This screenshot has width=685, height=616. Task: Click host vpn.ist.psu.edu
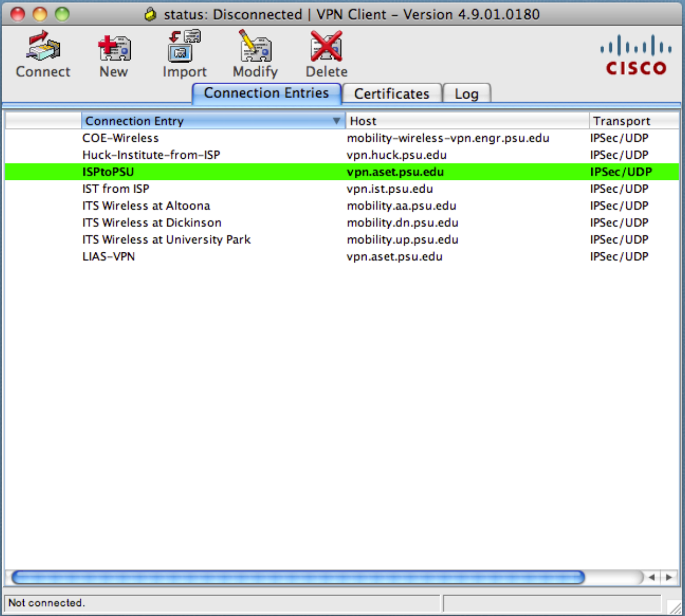pyautogui.click(x=390, y=189)
